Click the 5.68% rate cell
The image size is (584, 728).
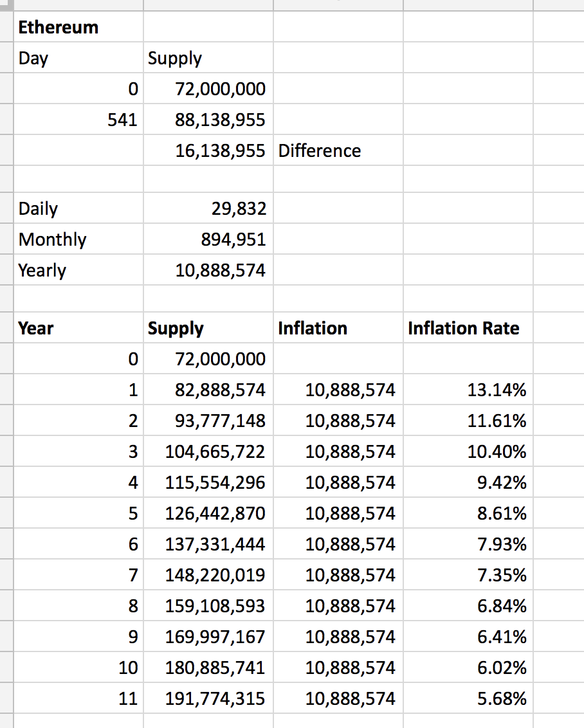coord(468,698)
